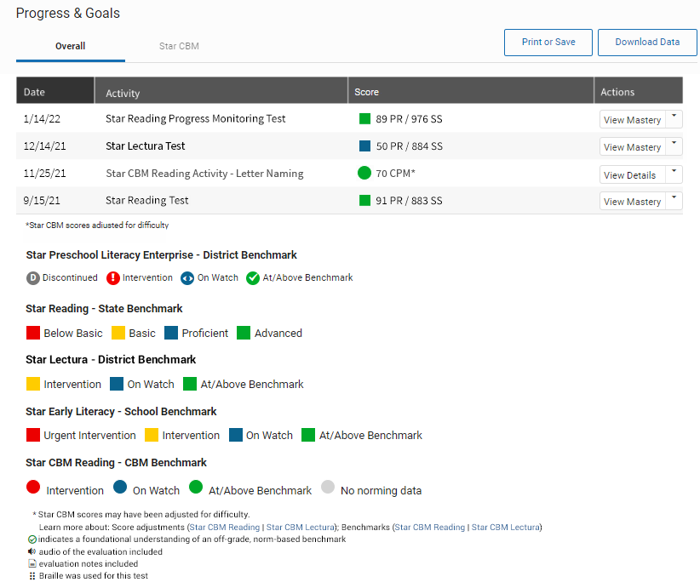Click green circle beside 70 CPM score
This screenshot has height=588, width=700.
coord(364,174)
